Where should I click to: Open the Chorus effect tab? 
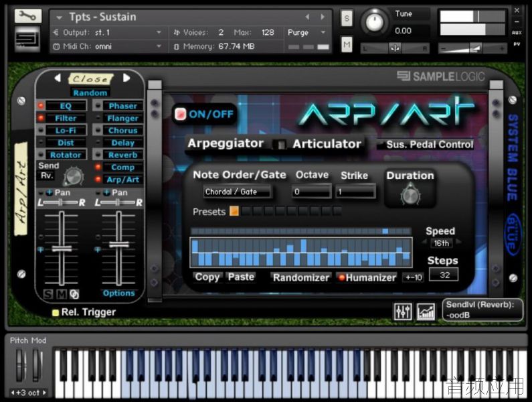[122, 131]
